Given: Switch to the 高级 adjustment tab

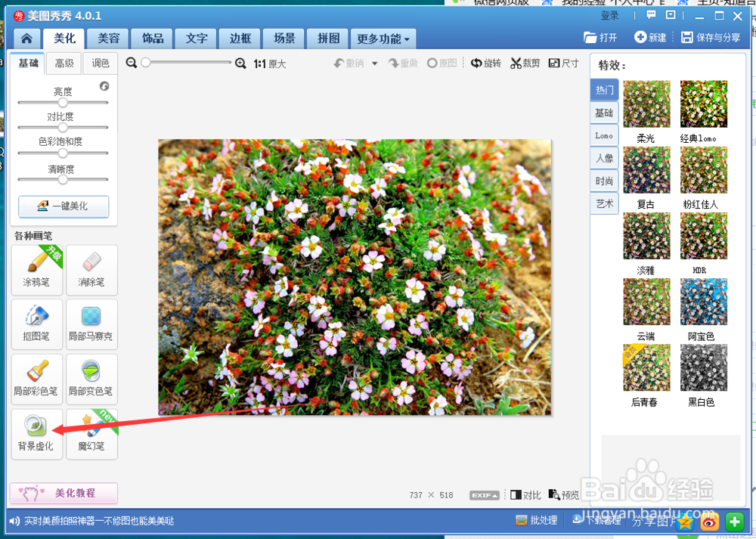Looking at the screenshot, I should (64, 64).
